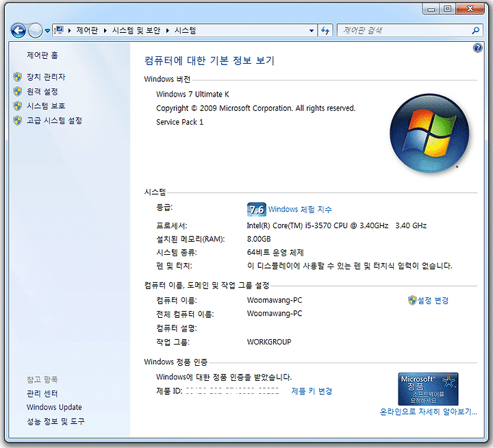Click the Copyright 2009 Microsoft text
The image size is (493, 448).
click(x=255, y=108)
